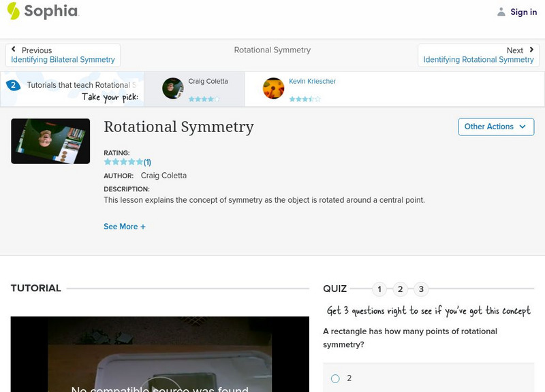Click the Sophia logo icon
Screen dimensions: 545x392
tap(14, 11)
